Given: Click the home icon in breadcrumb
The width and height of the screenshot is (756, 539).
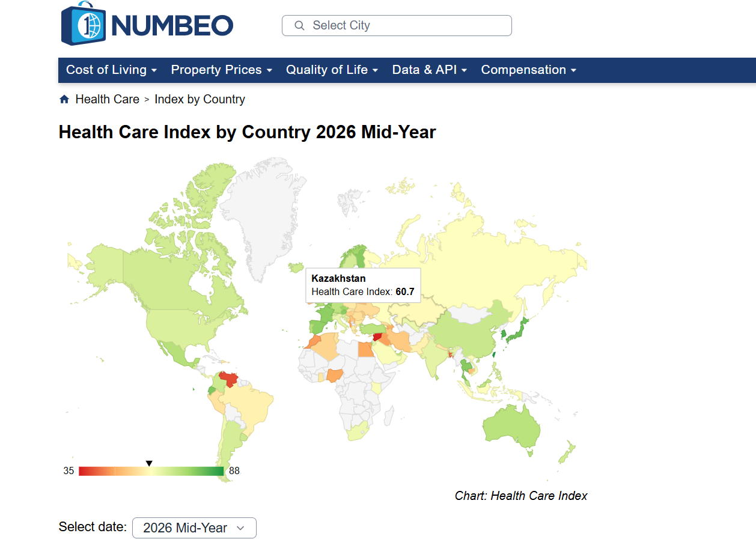Looking at the screenshot, I should pyautogui.click(x=64, y=100).
